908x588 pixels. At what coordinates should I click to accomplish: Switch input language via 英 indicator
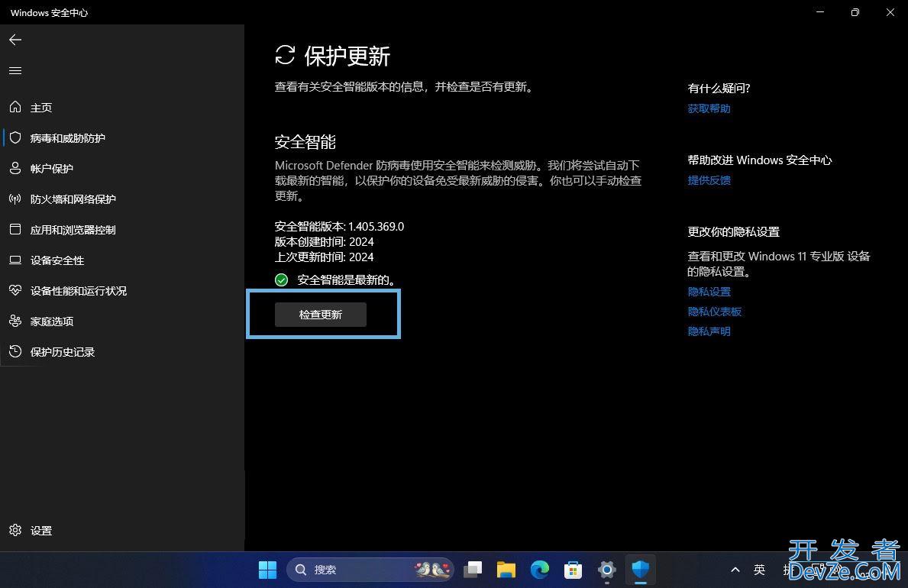pyautogui.click(x=759, y=570)
